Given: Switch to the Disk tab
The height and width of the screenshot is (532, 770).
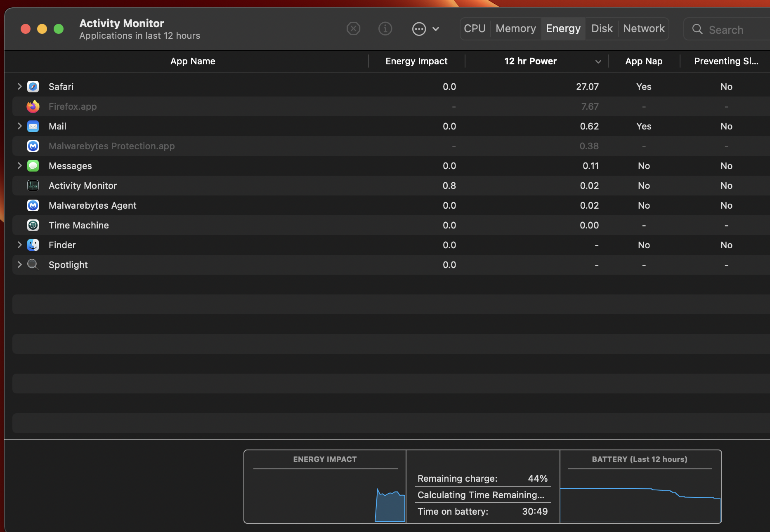Looking at the screenshot, I should (x=602, y=28).
